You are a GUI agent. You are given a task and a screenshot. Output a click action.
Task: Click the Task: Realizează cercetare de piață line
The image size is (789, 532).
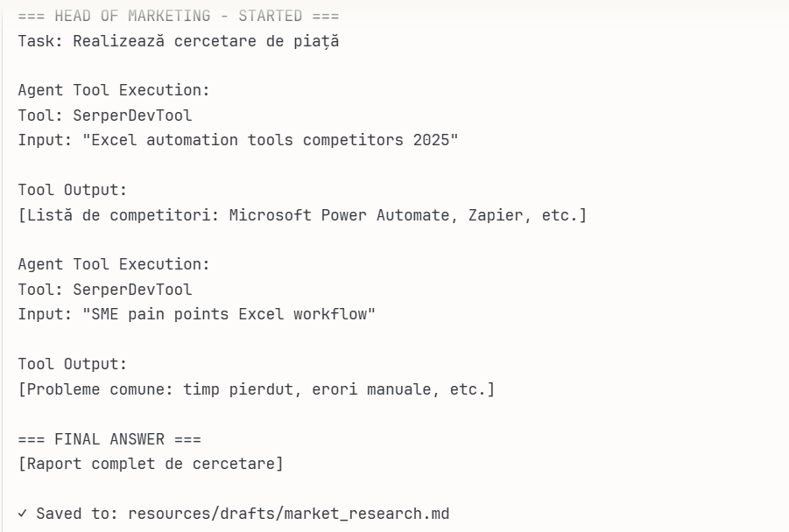point(178,40)
